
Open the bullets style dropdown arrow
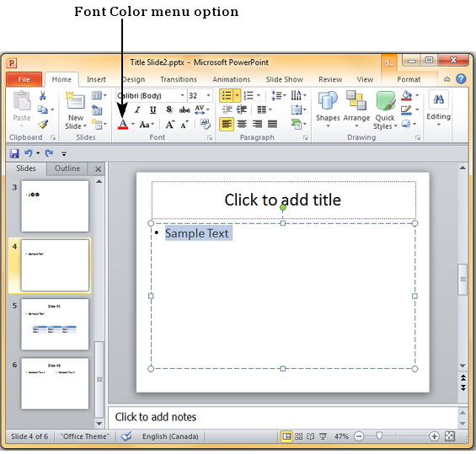pyautogui.click(x=237, y=96)
